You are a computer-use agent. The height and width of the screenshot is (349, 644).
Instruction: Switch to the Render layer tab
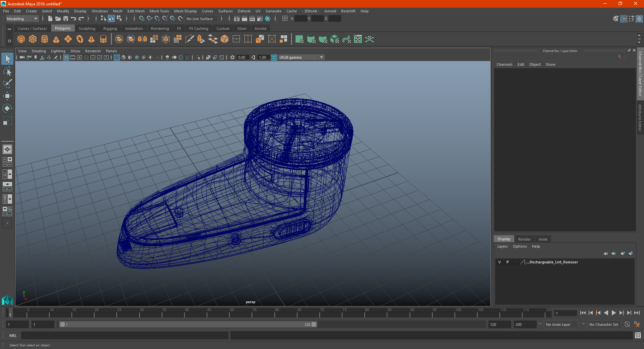524,239
